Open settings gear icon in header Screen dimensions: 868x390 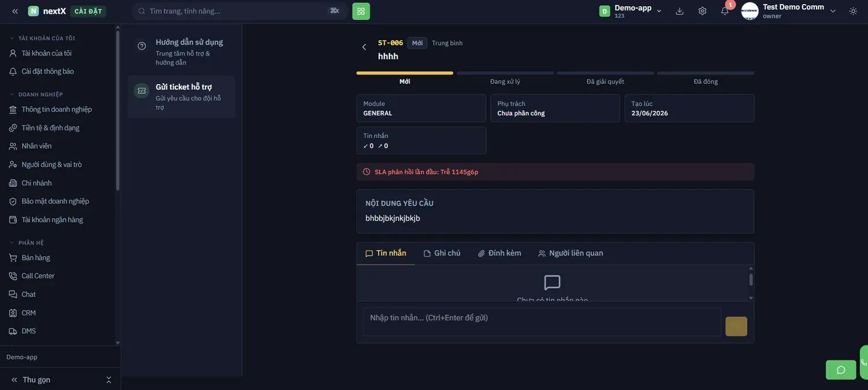point(703,11)
